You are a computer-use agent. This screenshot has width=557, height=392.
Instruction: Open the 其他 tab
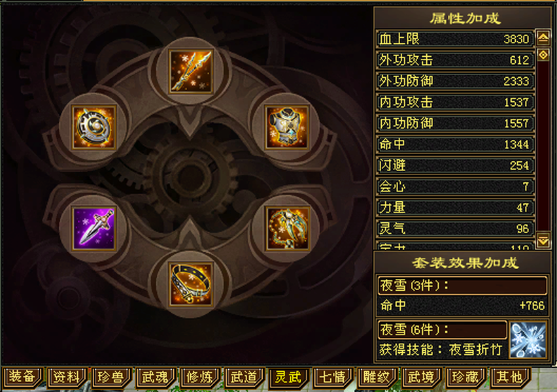tap(510, 377)
